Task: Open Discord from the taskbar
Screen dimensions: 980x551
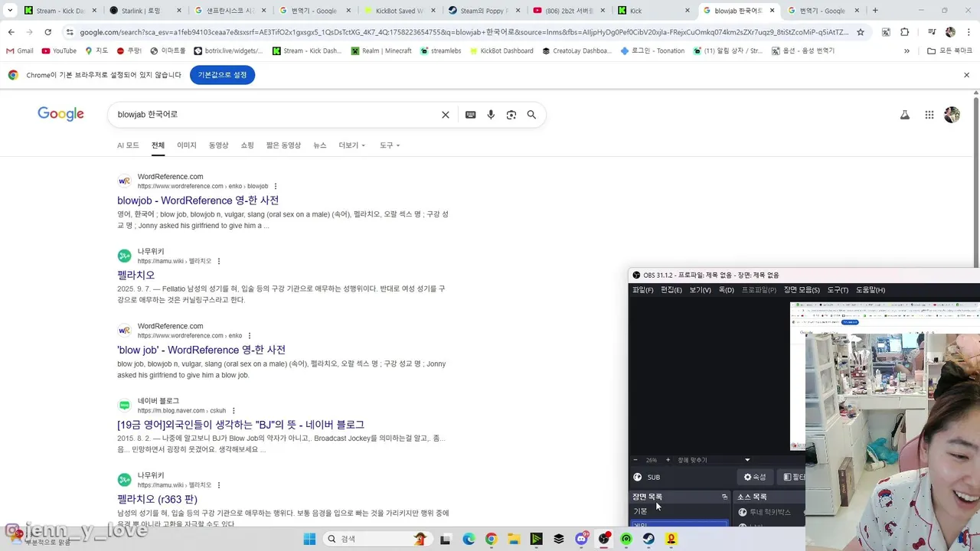Action: (582, 539)
